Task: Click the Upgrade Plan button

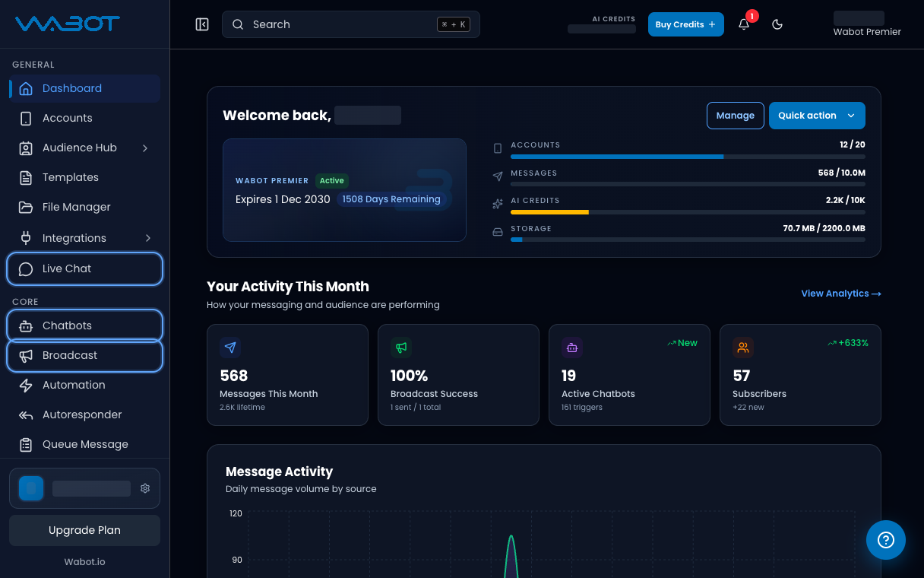Action: (x=84, y=530)
